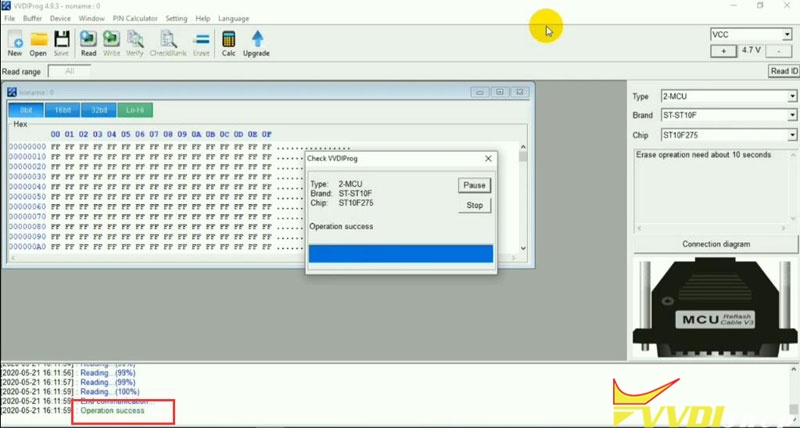
Task: Click the Operation success text in dialog
Action: click(x=341, y=226)
